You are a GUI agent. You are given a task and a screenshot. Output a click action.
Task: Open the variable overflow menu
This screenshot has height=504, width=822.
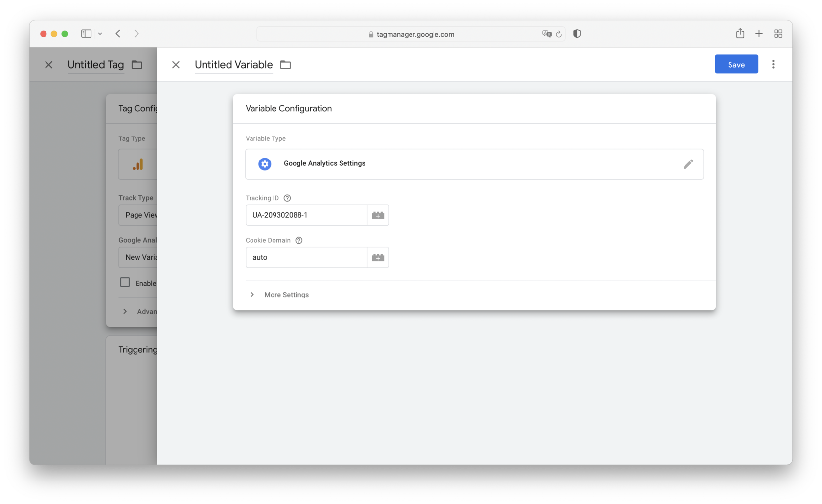773,64
